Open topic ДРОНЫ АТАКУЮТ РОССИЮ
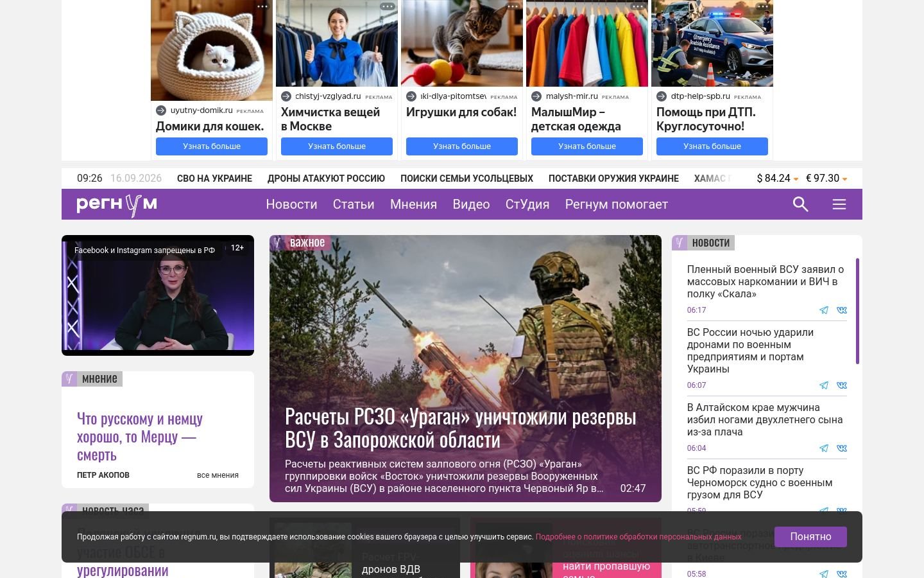 (326, 179)
